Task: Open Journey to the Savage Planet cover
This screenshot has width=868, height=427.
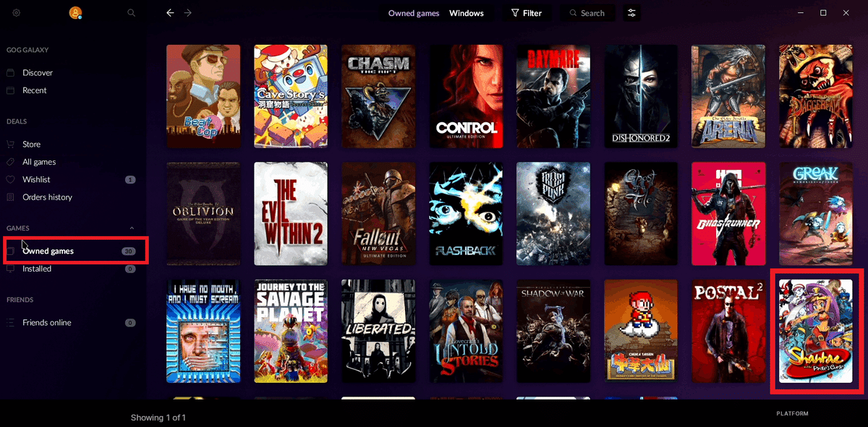Action: click(291, 332)
